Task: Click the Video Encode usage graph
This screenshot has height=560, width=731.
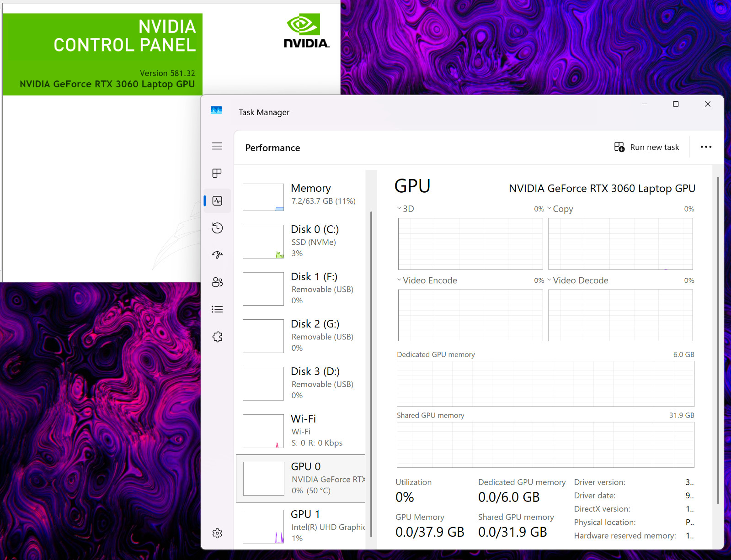Action: (x=470, y=315)
